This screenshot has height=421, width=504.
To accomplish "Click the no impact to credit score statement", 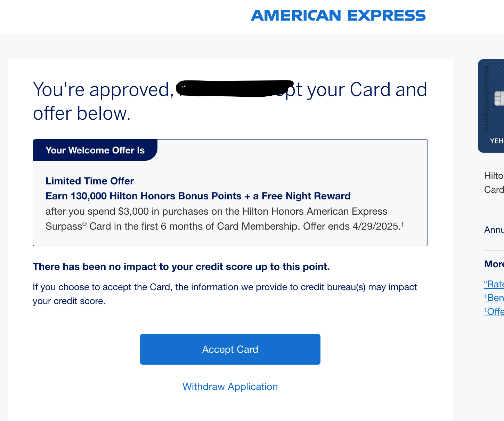I will (x=181, y=267).
